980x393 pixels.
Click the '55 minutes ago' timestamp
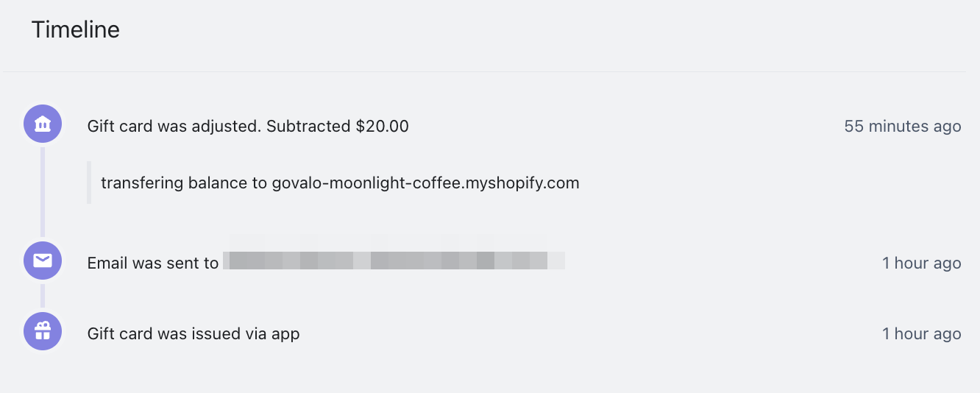click(x=902, y=127)
